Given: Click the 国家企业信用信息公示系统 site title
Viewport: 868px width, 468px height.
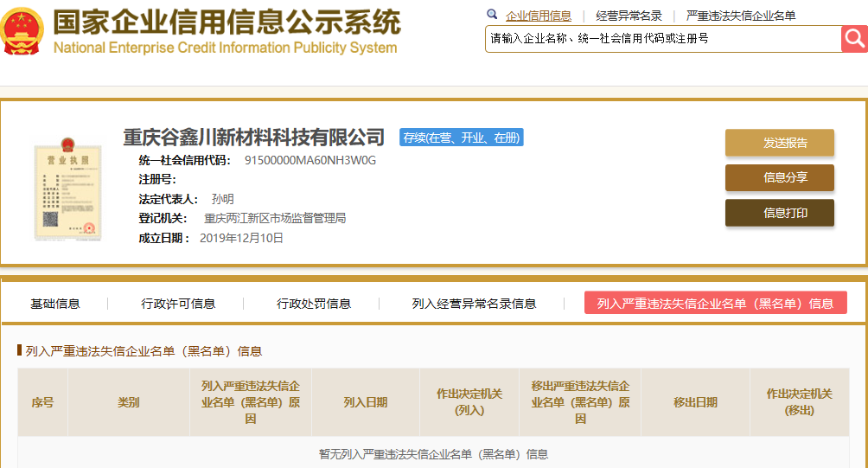Looking at the screenshot, I should [227, 22].
